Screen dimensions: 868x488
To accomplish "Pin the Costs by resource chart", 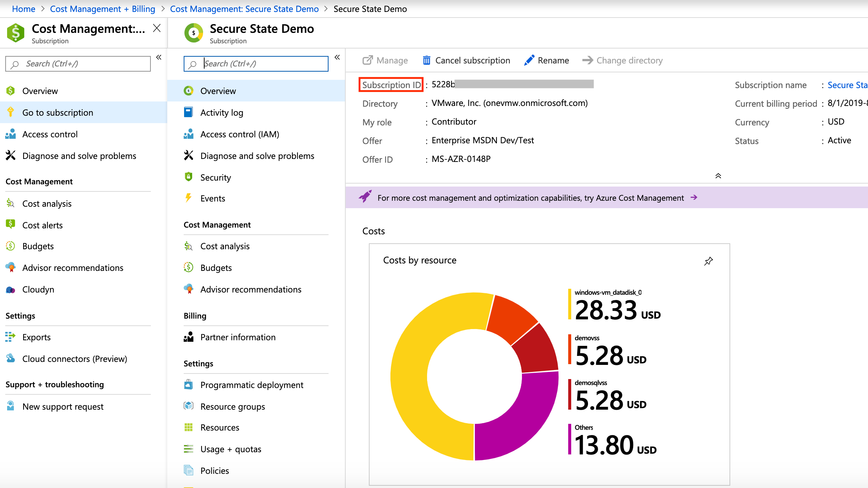I will click(x=708, y=261).
